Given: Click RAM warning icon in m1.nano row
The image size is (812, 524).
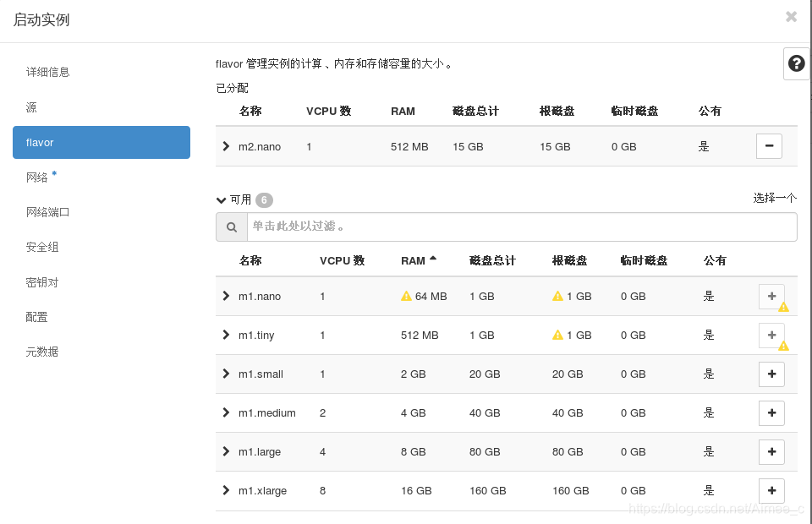Looking at the screenshot, I should click(407, 296).
